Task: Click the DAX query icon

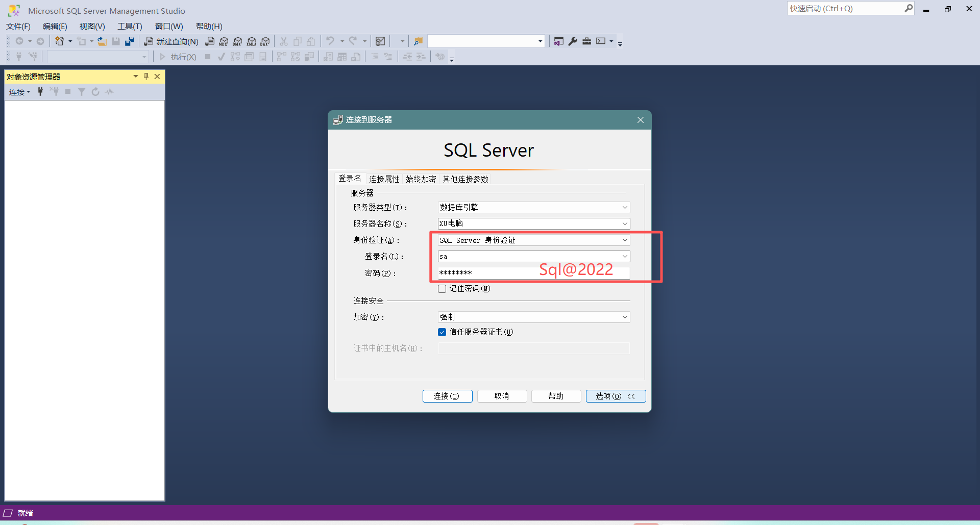Action: [x=265, y=41]
